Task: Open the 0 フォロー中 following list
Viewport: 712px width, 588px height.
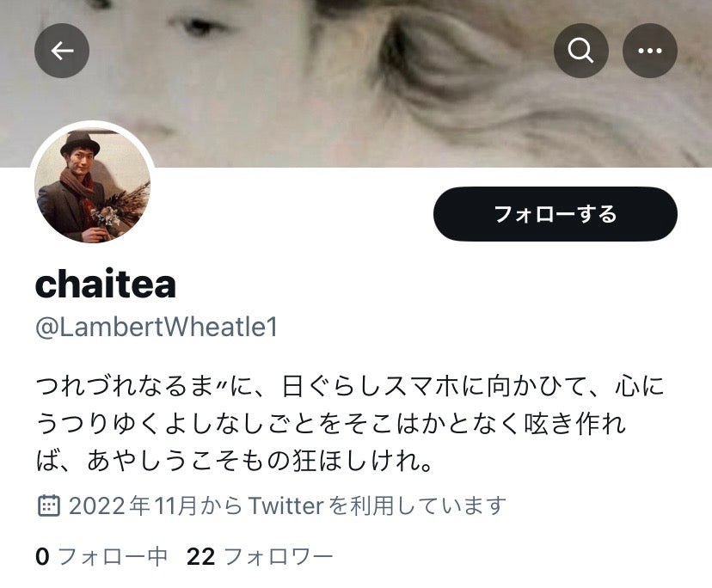Action: 101,557
